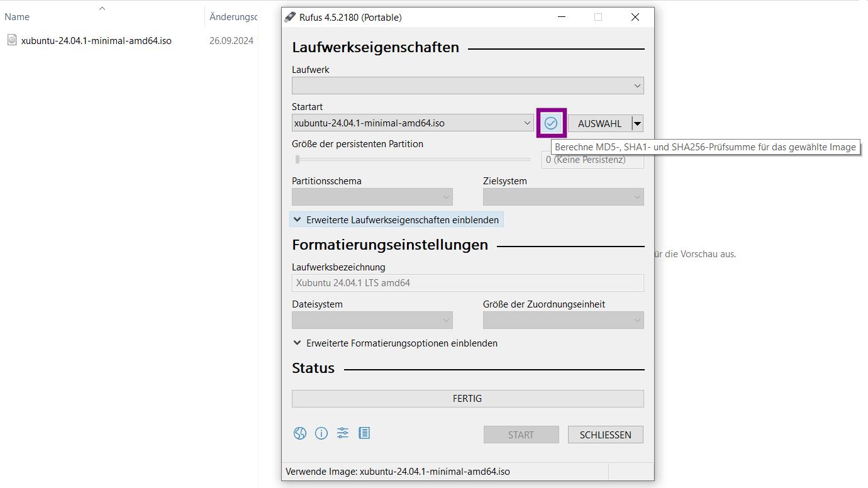Click the SCHLIESSEN button
This screenshot has width=868, height=488.
coord(606,435)
